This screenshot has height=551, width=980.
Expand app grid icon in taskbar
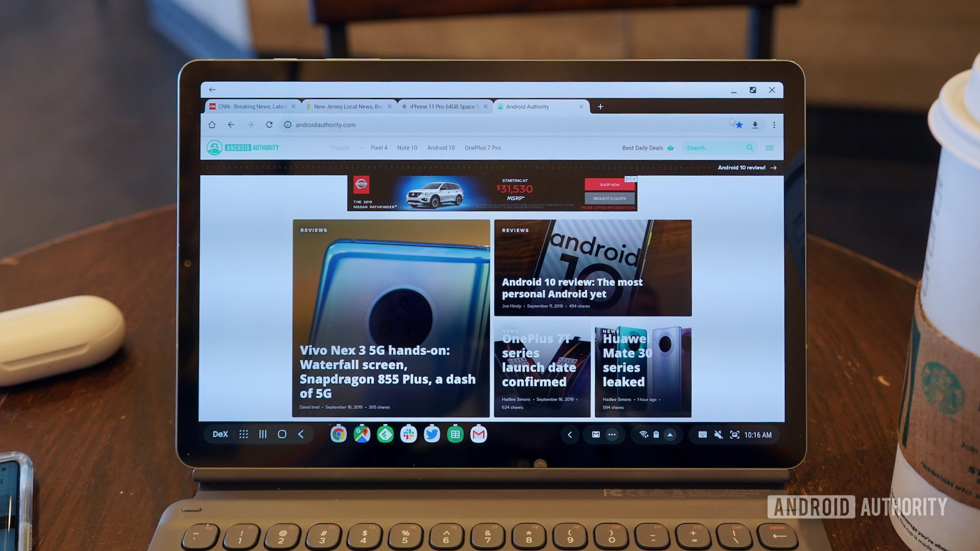pyautogui.click(x=243, y=435)
